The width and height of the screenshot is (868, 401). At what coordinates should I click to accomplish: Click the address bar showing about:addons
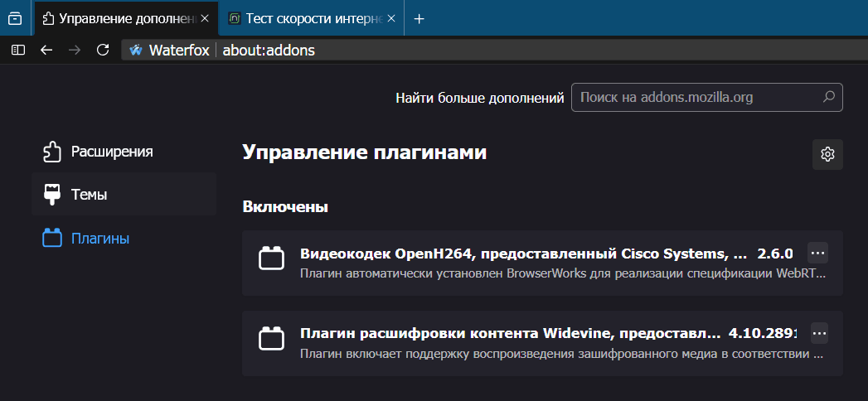(x=492, y=51)
